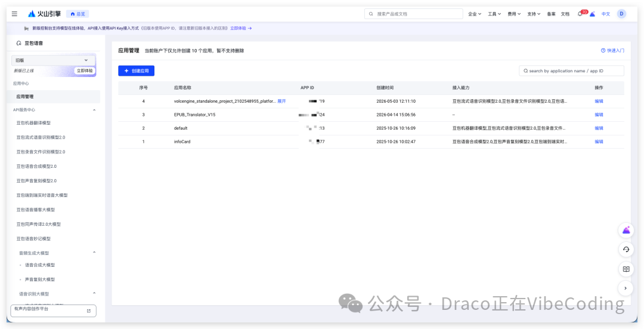The height and width of the screenshot is (329, 644).
Task: Click 编辑 for the default app row
Action: (x=599, y=128)
